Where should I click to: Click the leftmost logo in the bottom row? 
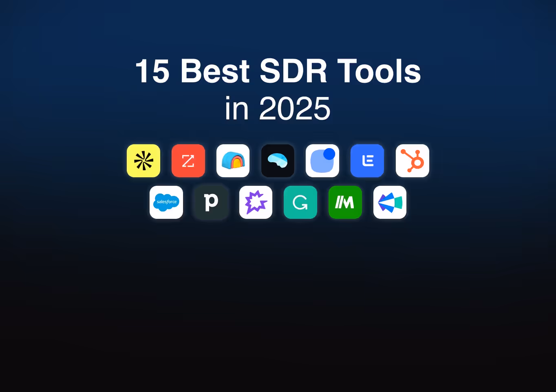tap(166, 202)
